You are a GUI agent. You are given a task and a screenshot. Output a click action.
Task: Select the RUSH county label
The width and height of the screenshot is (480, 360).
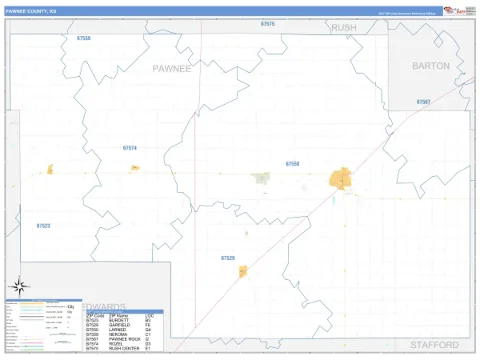(x=344, y=28)
